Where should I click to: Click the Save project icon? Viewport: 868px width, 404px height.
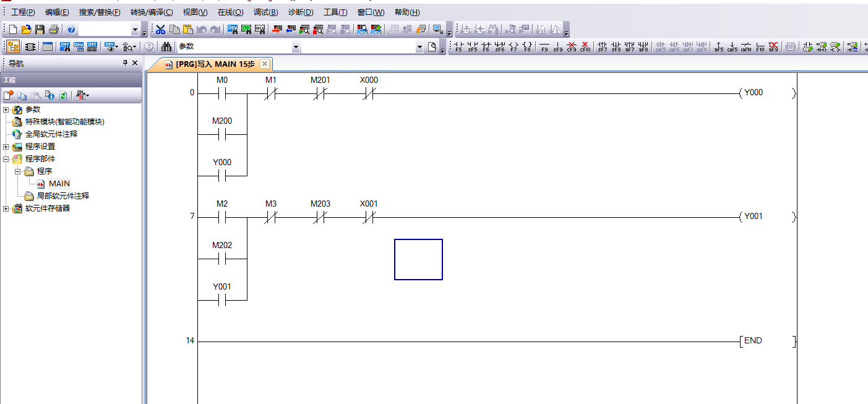pos(40,29)
